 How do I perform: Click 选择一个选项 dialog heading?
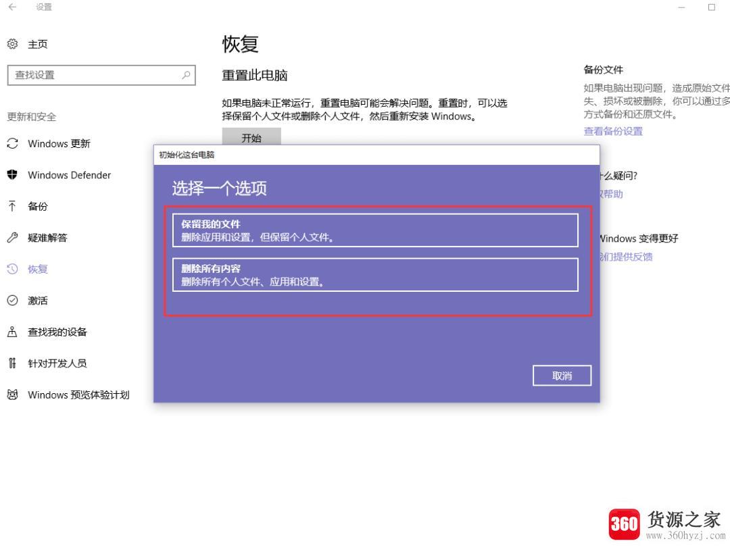219,188
